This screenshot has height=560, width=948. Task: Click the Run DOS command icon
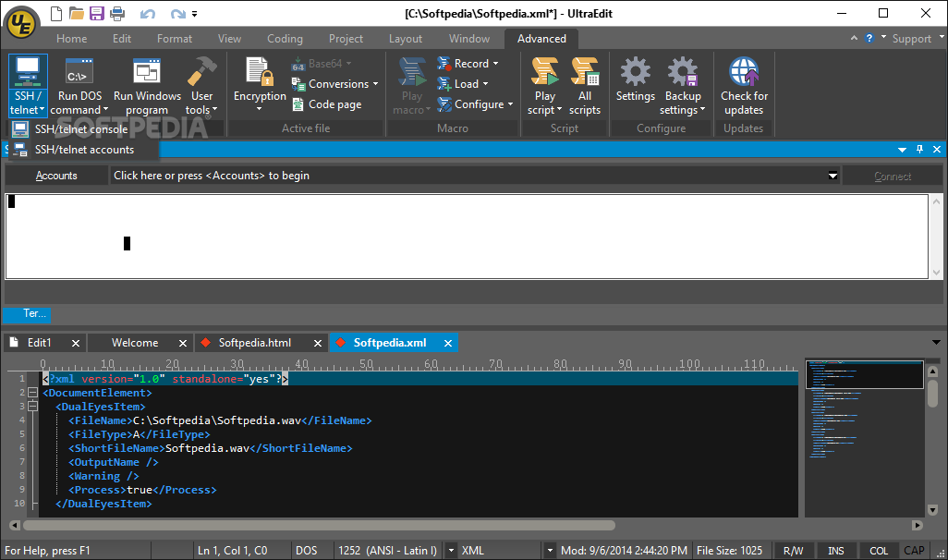point(79,71)
